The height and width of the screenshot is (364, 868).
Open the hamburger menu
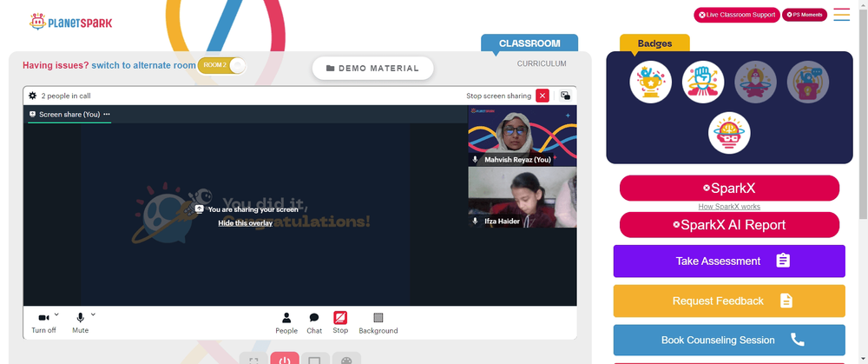click(841, 15)
